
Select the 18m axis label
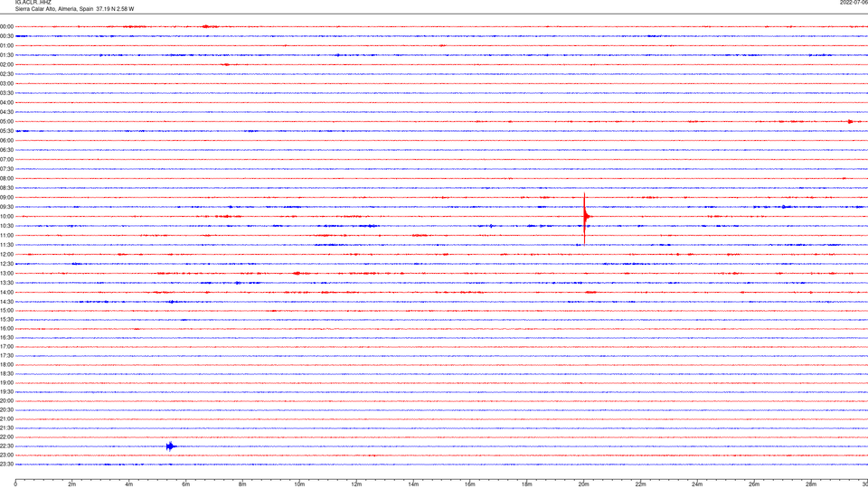[x=526, y=484]
